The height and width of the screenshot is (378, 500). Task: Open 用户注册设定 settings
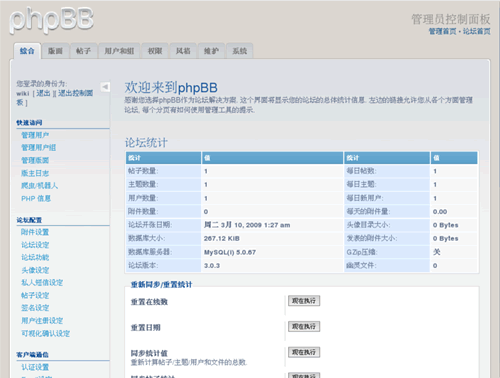42,321
